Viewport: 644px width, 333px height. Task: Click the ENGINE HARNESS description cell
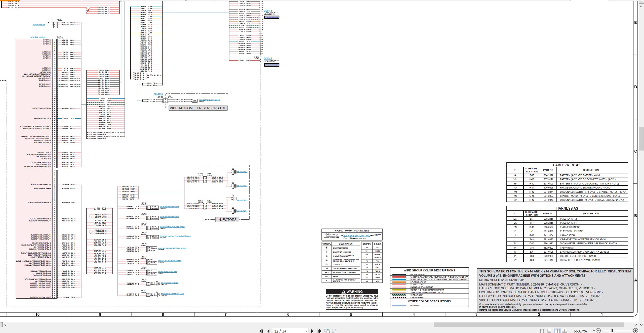click(x=592, y=227)
